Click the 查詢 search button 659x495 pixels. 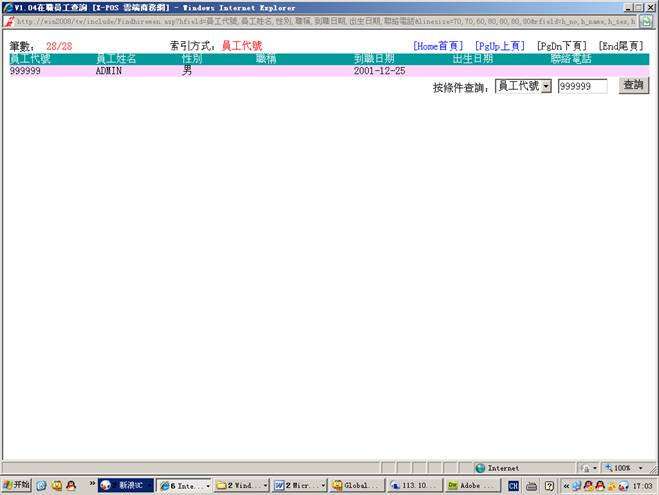pos(633,87)
